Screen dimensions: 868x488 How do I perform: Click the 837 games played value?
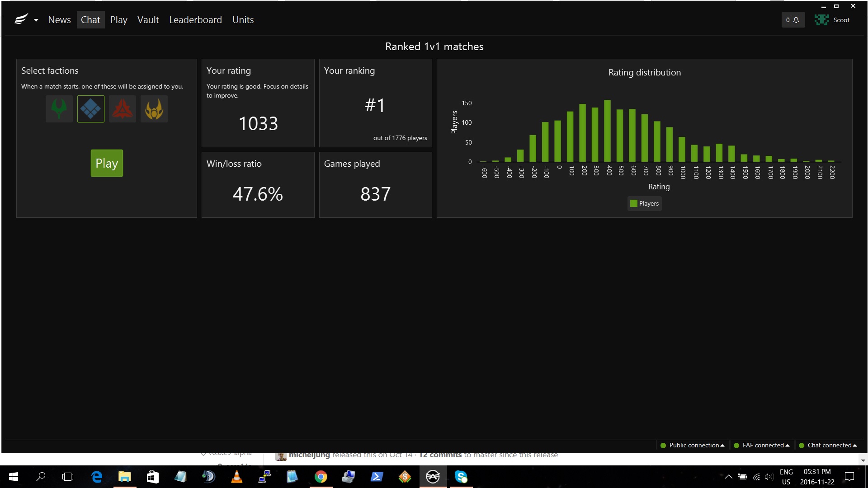[375, 194]
